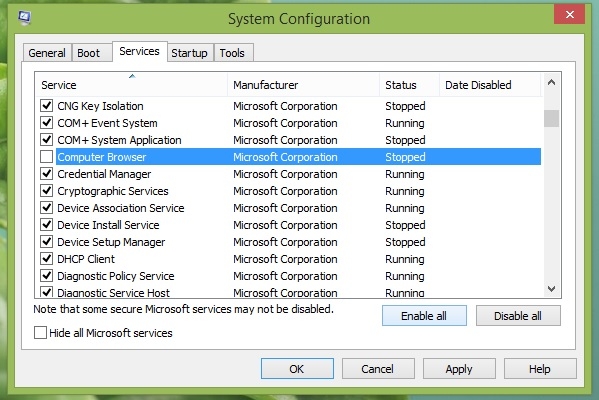The image size is (599, 400).
Task: Toggle Hide all Microsoft services checkbox
Action: click(x=40, y=333)
